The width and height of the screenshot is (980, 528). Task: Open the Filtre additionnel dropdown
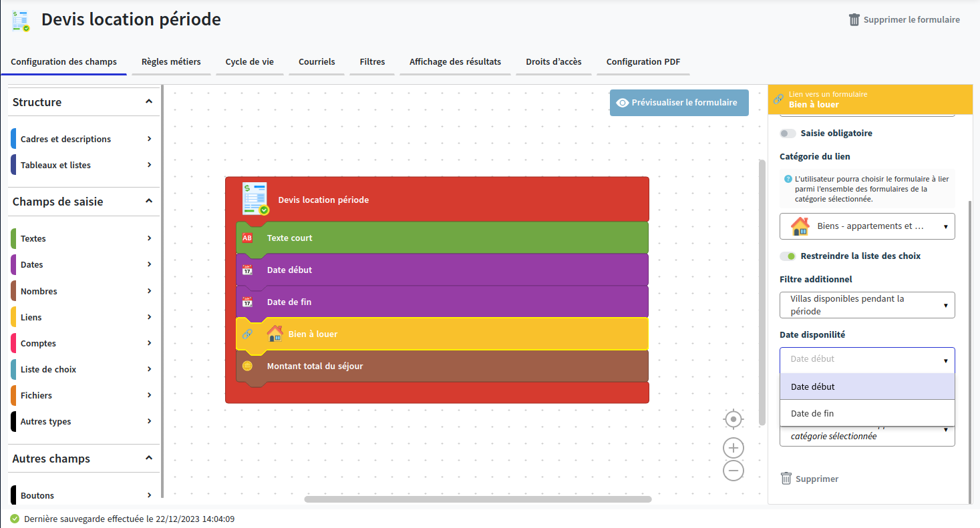866,305
